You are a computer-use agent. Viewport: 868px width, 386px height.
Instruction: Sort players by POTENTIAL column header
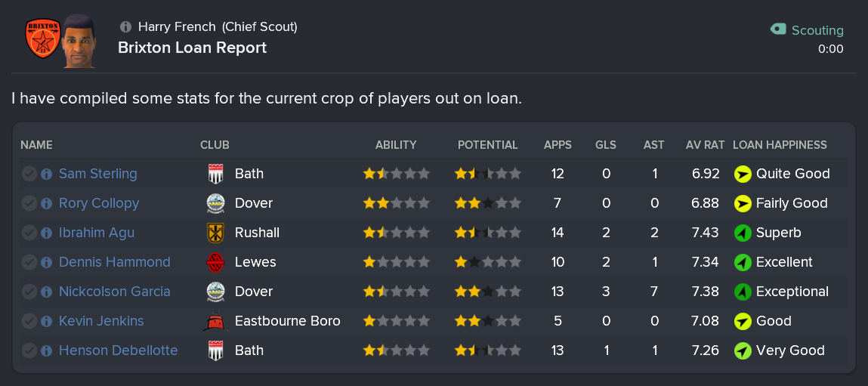(x=487, y=145)
